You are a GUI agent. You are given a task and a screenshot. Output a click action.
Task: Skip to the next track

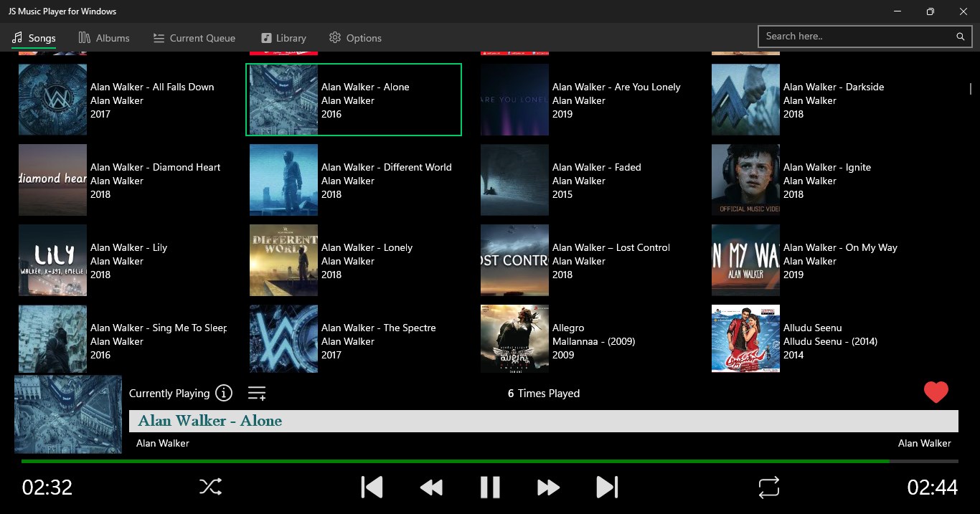tap(607, 487)
